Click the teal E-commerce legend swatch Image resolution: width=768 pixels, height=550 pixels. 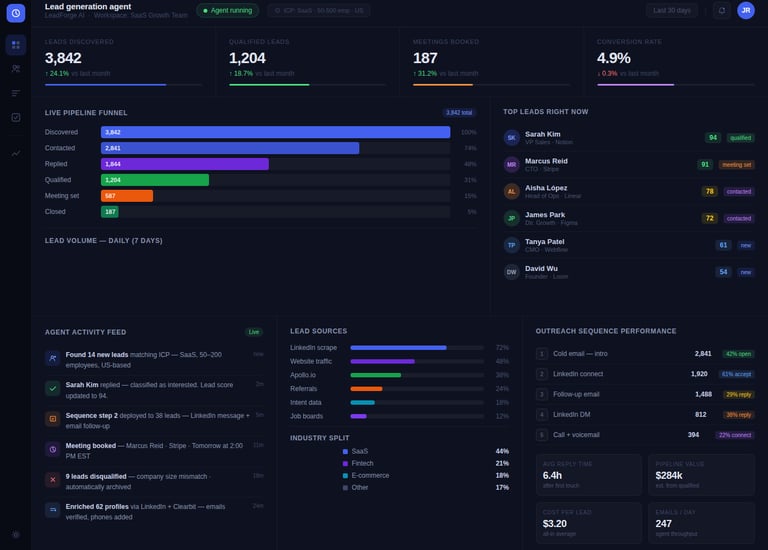[x=345, y=476]
